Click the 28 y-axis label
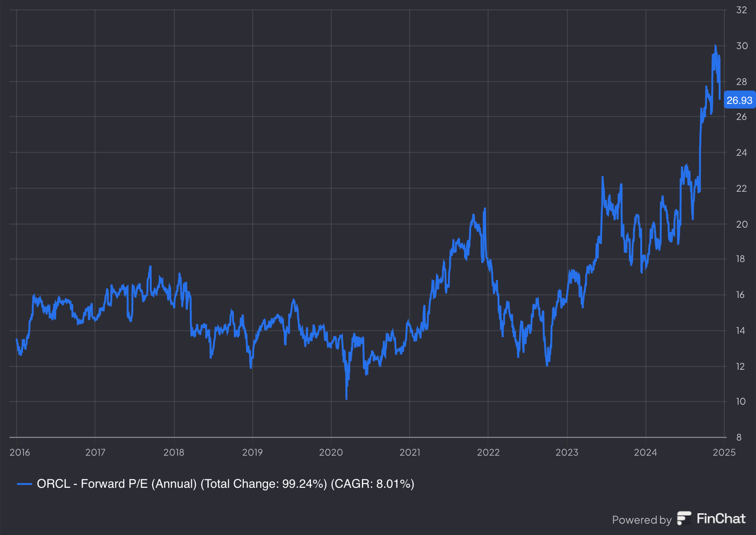 742,82
